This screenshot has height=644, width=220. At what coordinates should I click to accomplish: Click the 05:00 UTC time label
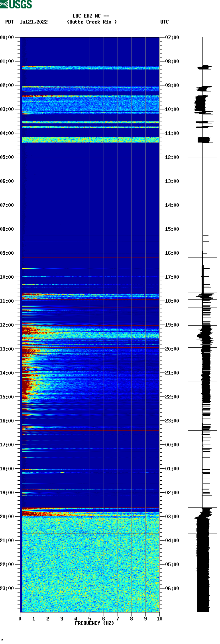pos(172,565)
